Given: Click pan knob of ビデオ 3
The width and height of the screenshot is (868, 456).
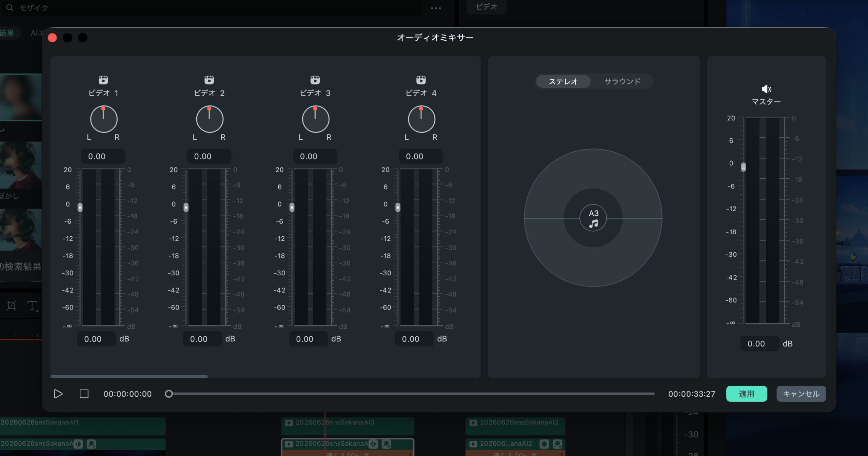Looking at the screenshot, I should click(315, 119).
